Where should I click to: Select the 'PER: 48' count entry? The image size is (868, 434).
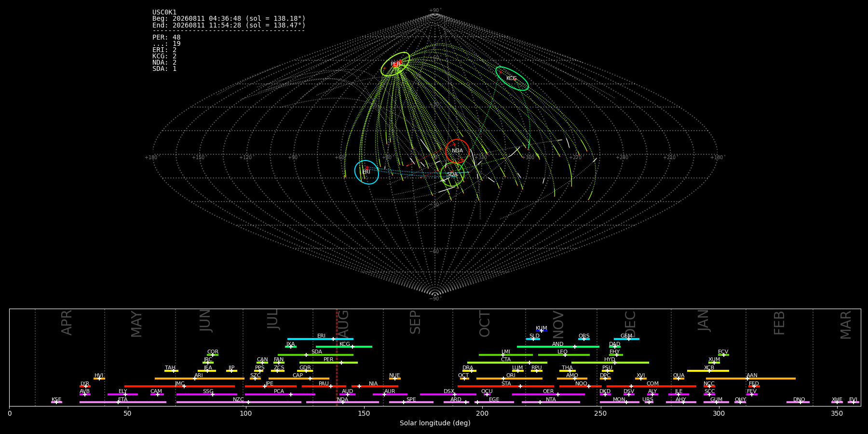[x=166, y=37]
